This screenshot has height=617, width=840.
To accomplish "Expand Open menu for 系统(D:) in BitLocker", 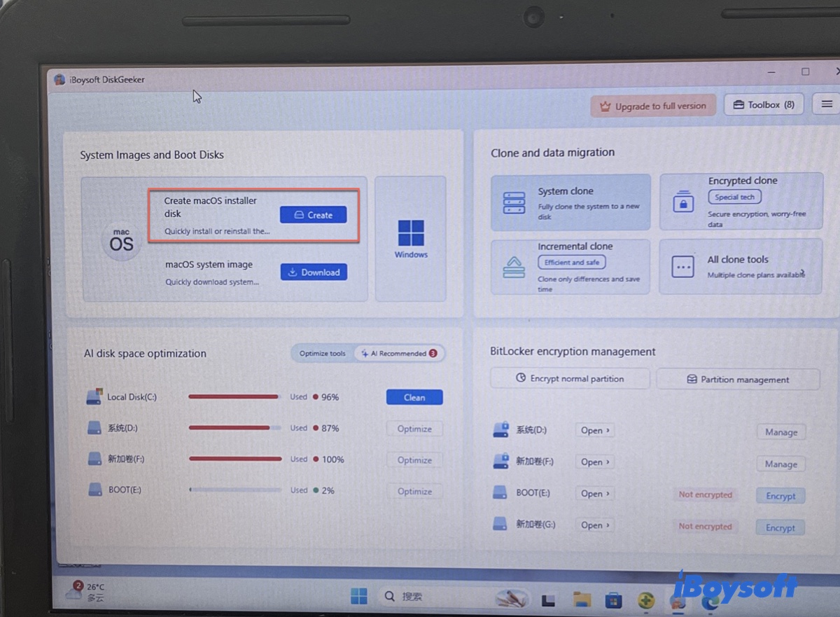I will click(595, 431).
